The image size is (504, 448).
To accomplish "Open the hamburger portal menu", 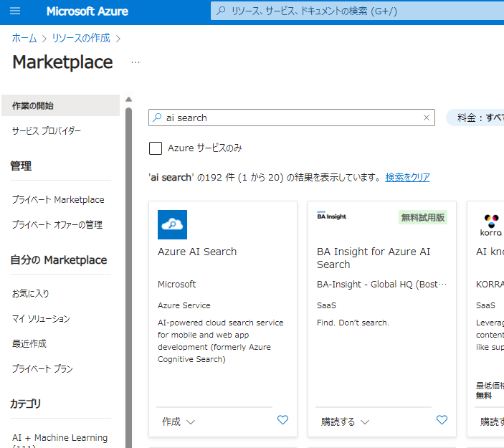I will [15, 11].
